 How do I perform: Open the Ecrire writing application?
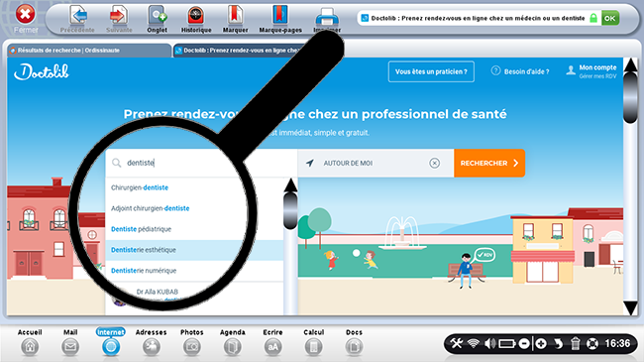(272, 342)
